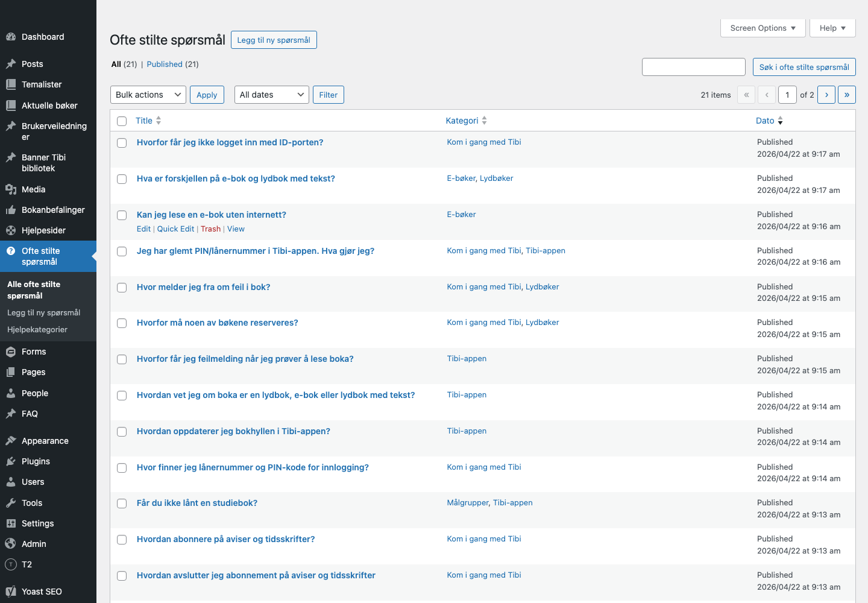Click the Temalister book icon
Image resolution: width=868 pixels, height=603 pixels.
coord(11,84)
